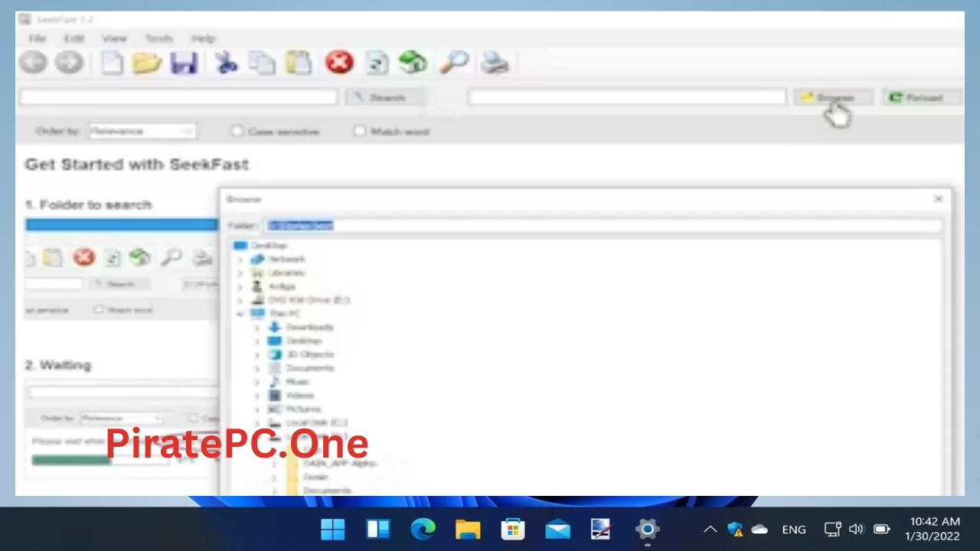Click the search text input field
980x551 pixels.
178,97
